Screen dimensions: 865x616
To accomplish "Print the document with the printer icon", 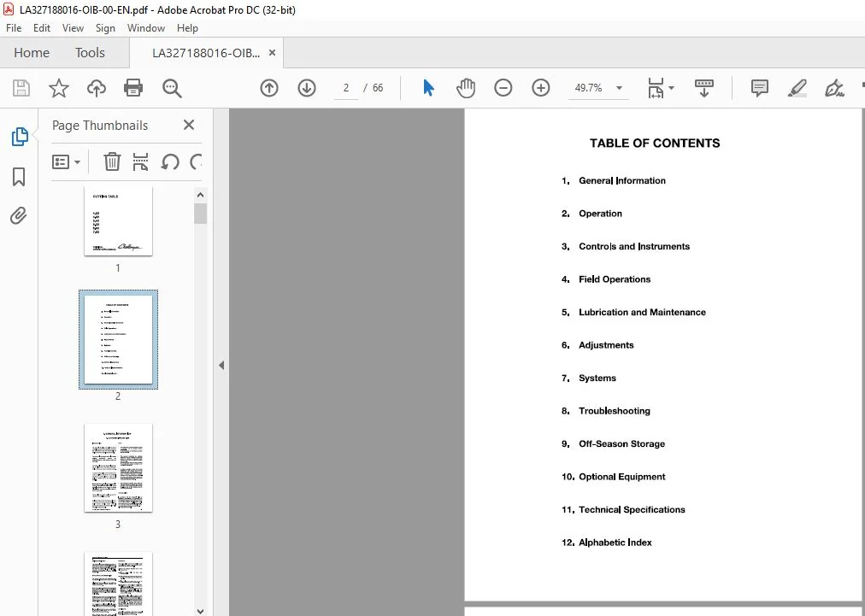I will (x=133, y=88).
